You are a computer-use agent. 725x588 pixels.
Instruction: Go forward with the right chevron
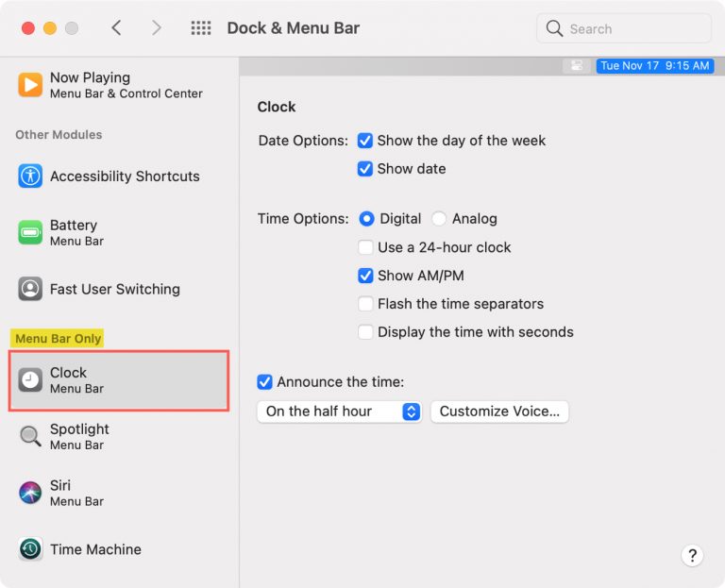tap(157, 28)
